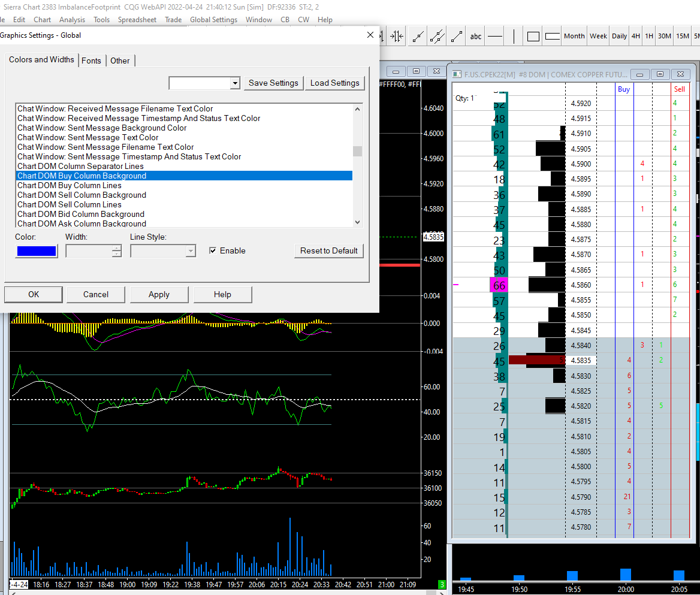Click the compress bars spacing icon
The image size is (700, 595).
click(x=397, y=36)
